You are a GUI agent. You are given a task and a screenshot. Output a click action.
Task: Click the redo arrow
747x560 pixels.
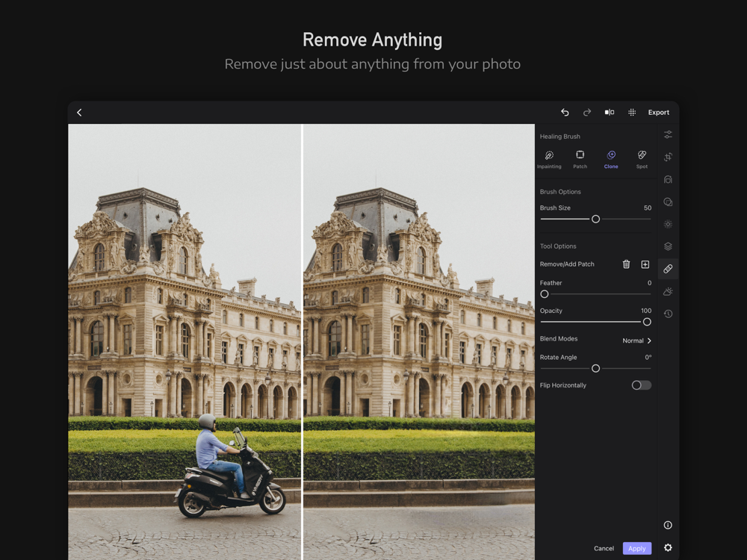tap(587, 113)
